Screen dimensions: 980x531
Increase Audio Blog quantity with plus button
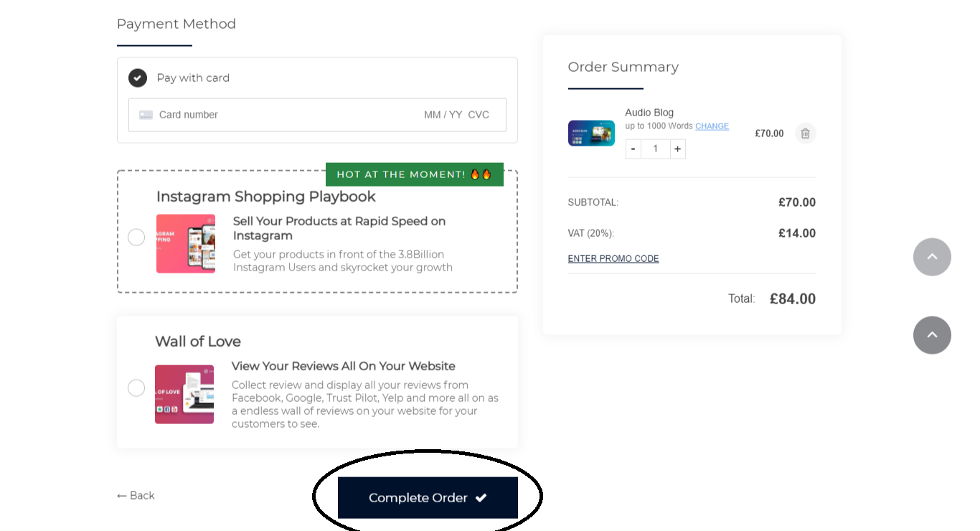coord(677,149)
